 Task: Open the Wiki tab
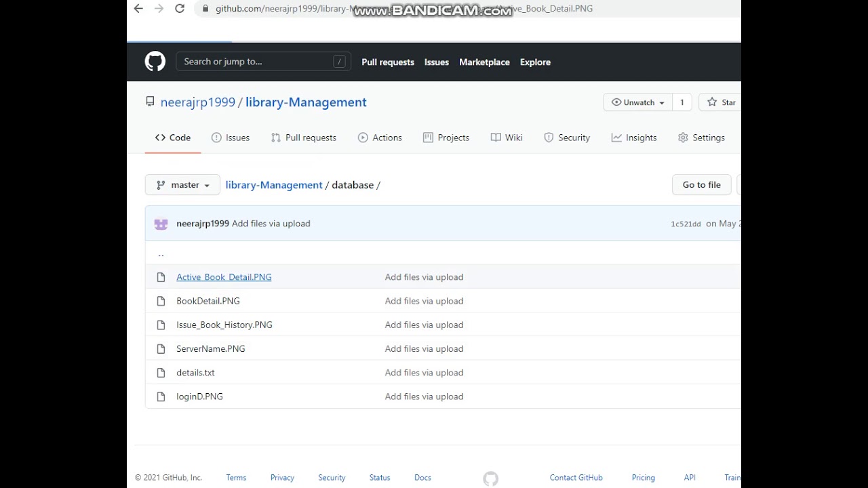coord(507,138)
